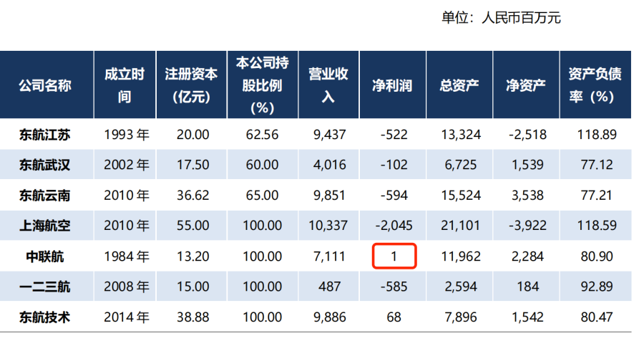Click the 净资产 column header
Screen dimensions: 644x341
[x=525, y=86]
